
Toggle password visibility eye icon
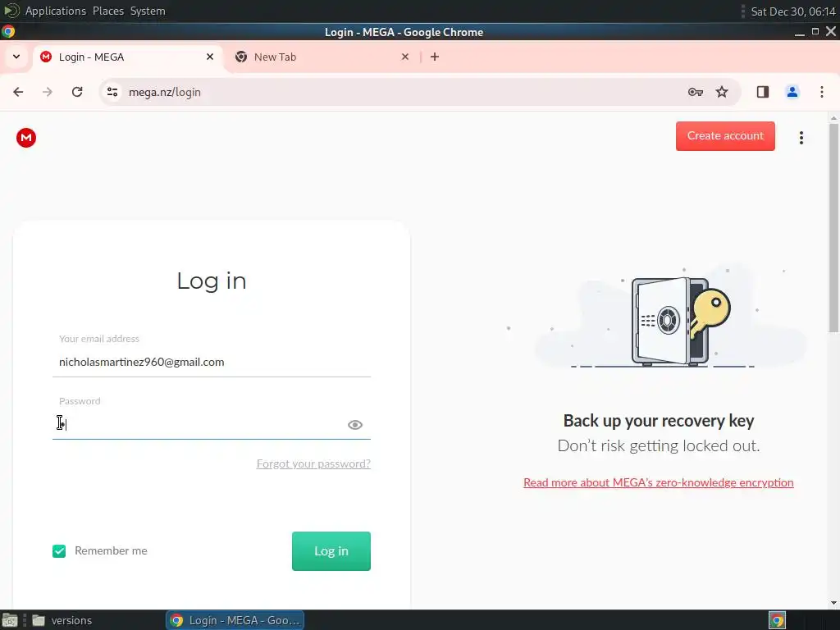click(x=354, y=425)
